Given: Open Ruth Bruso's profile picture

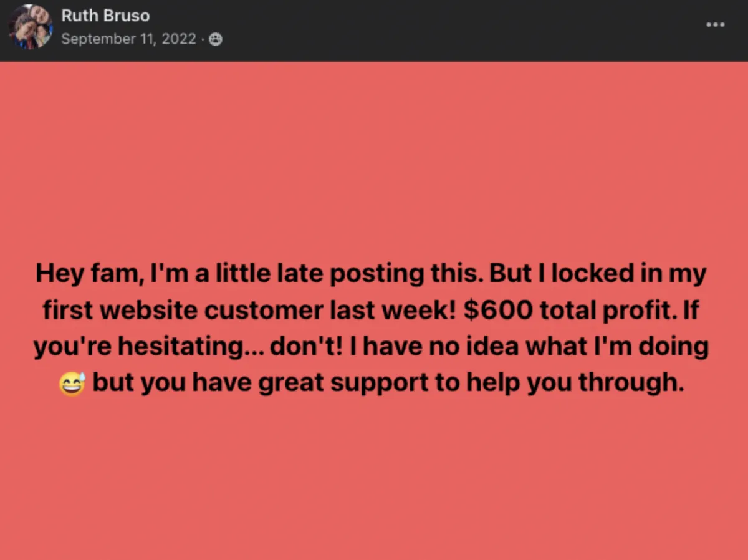Looking at the screenshot, I should click(x=30, y=26).
